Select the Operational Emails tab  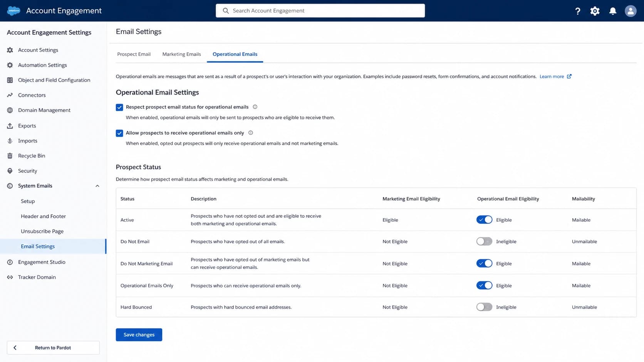point(235,54)
